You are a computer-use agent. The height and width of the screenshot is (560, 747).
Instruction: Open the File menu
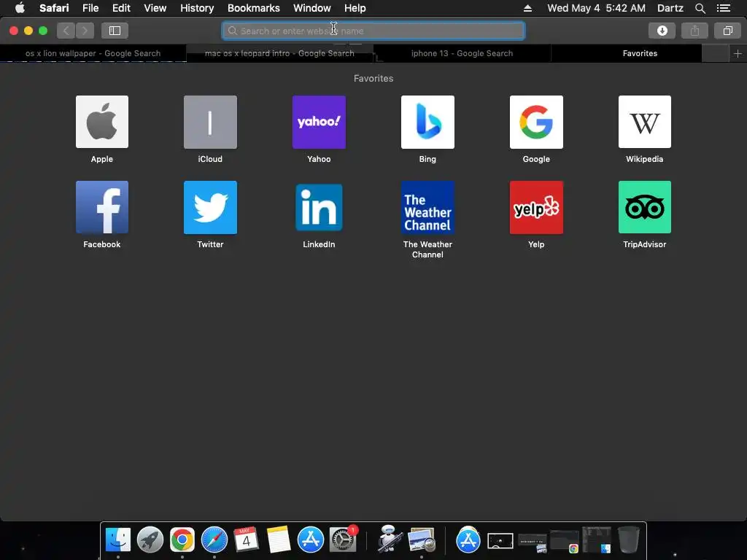coord(90,8)
